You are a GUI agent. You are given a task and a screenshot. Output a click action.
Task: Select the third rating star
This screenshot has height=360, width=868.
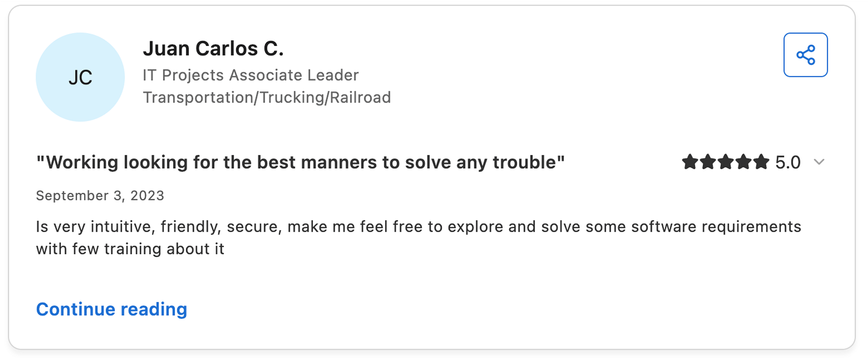726,162
